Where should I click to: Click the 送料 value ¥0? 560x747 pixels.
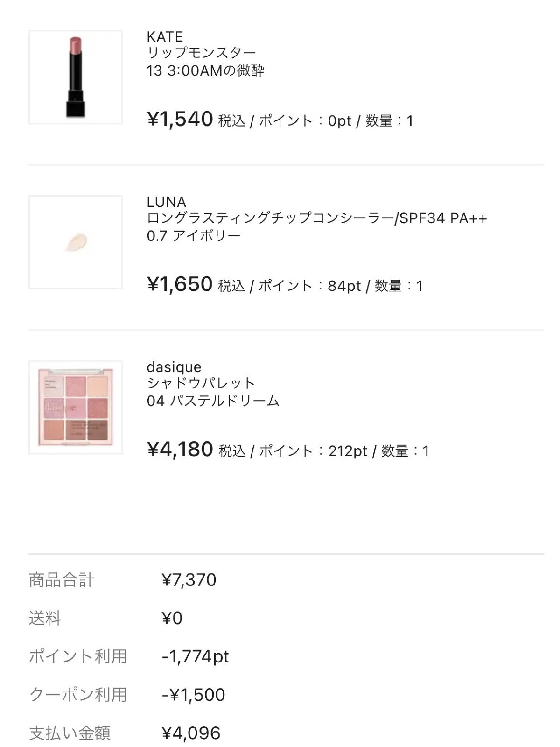(x=172, y=619)
